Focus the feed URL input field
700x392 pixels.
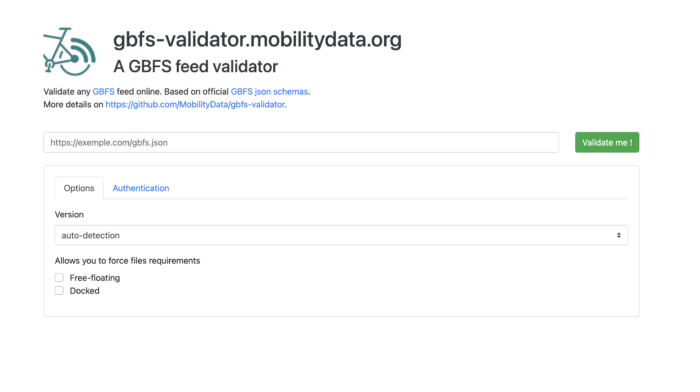point(301,142)
